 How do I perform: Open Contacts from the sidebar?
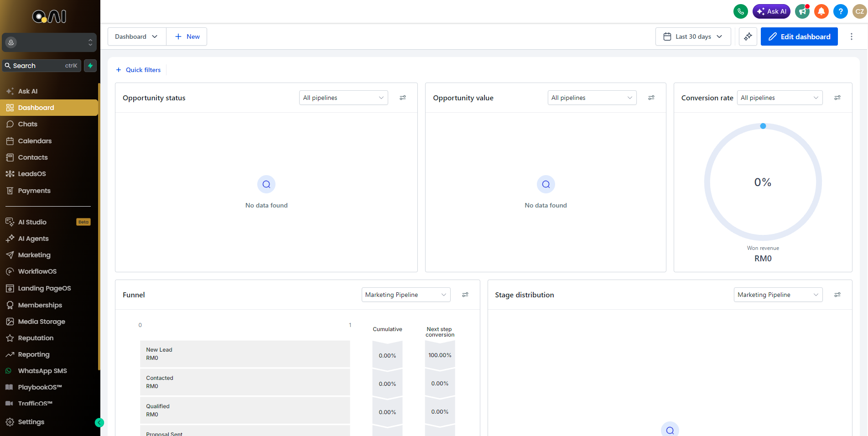(x=49, y=157)
